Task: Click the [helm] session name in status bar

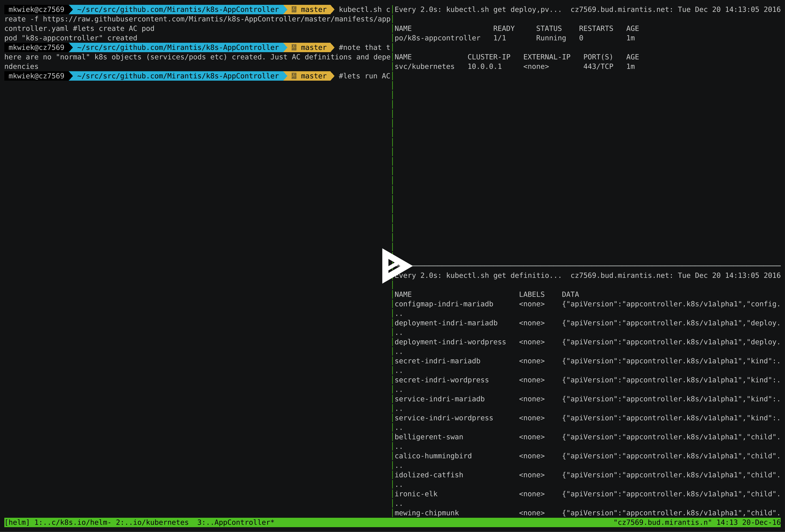Action: click(17, 522)
